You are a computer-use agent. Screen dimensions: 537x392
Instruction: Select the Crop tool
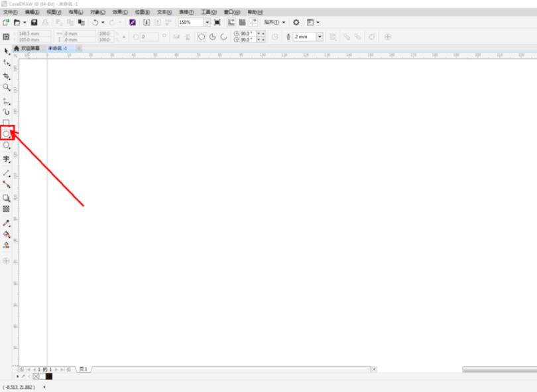(7, 76)
